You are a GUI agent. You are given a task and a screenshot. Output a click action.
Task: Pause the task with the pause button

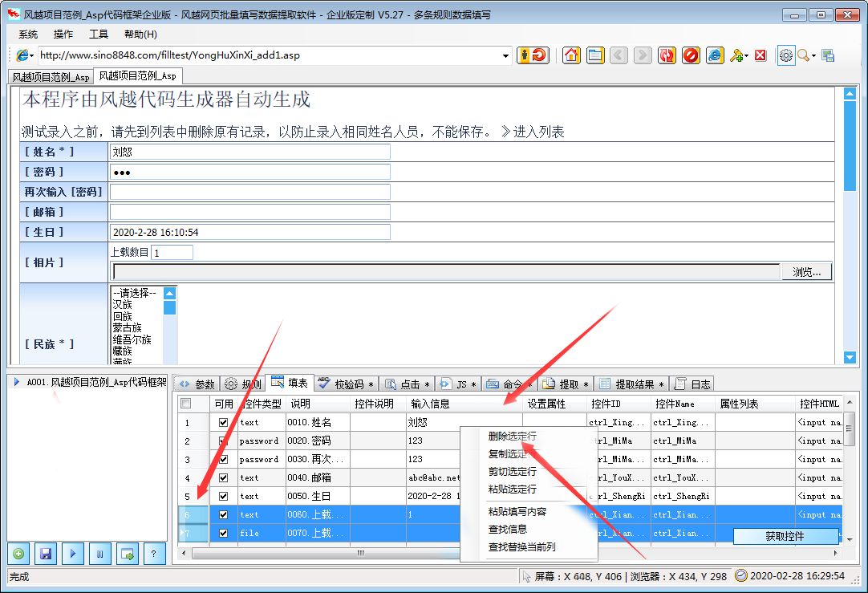(x=99, y=554)
